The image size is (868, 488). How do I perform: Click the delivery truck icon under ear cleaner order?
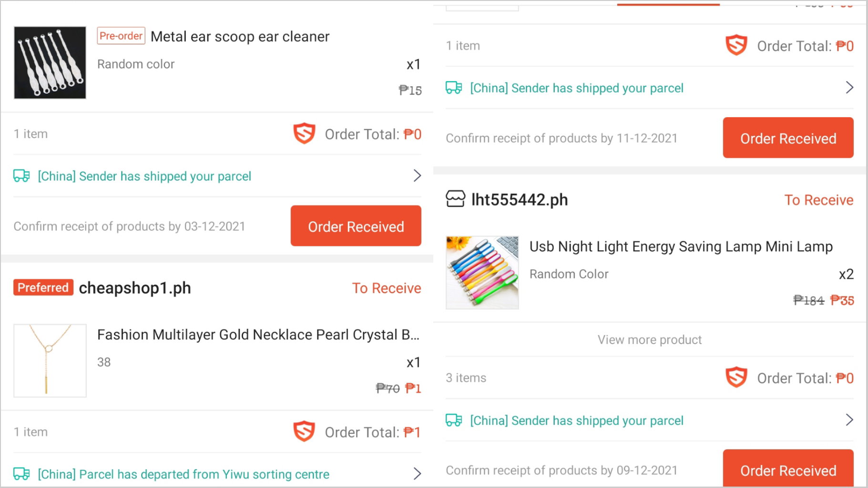click(21, 176)
